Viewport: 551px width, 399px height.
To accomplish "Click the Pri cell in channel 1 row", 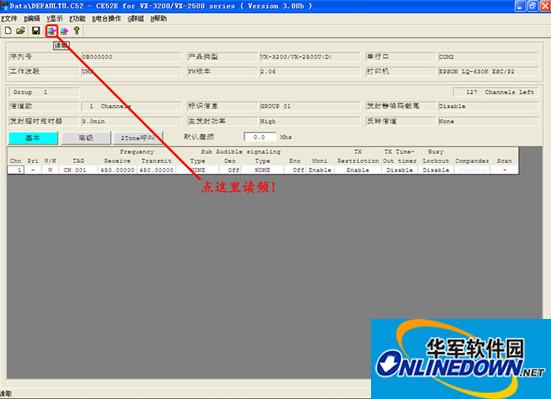I will click(x=33, y=170).
